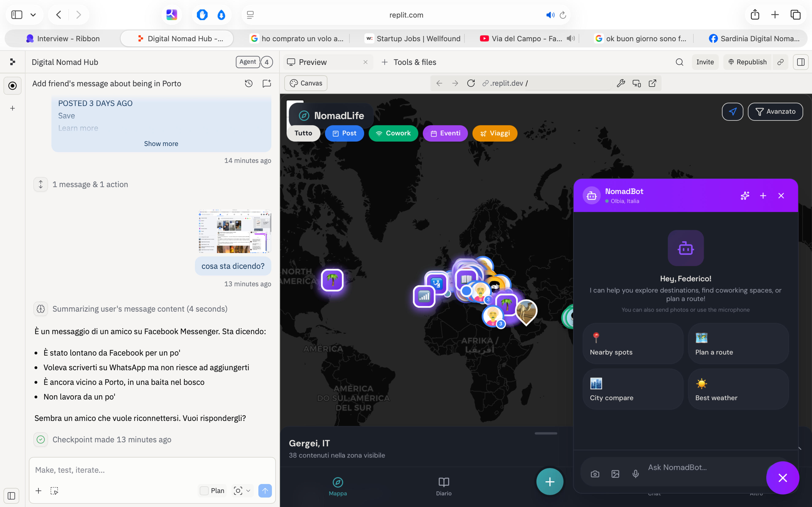Reload the preview page
This screenshot has height=507, width=812.
[x=471, y=83]
